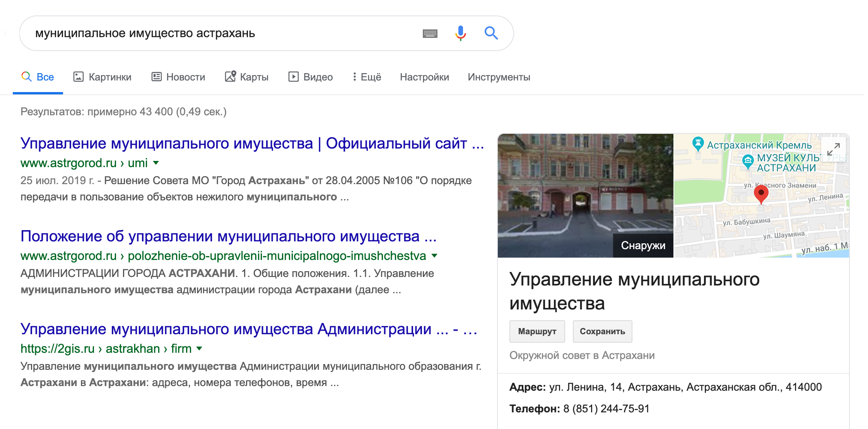This screenshot has height=429, width=868.
Task: Open first result Управление муниципального имущества Официальный сайт
Action: click(x=252, y=144)
